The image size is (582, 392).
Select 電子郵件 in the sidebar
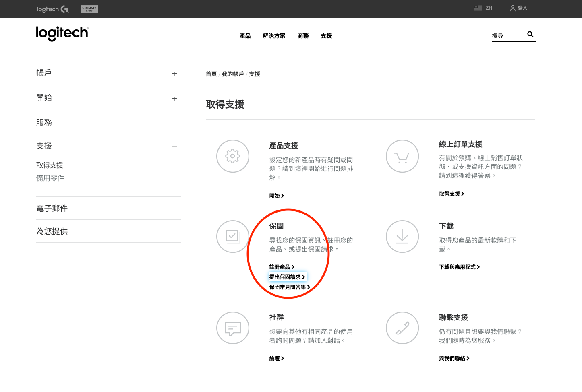click(52, 208)
